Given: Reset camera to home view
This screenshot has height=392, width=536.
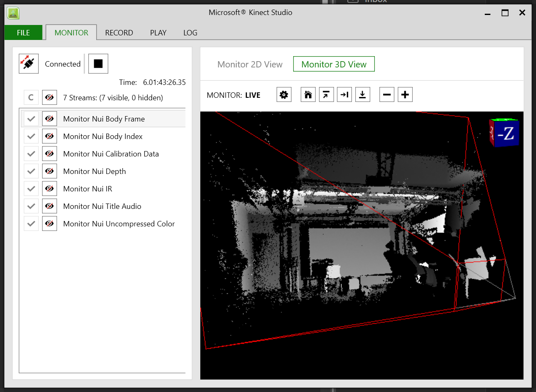Looking at the screenshot, I should click(x=308, y=95).
